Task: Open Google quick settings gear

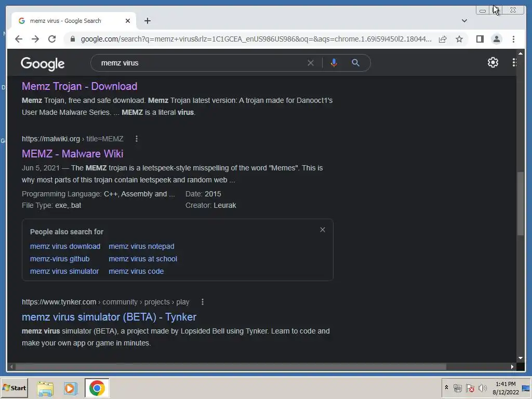Action: (x=493, y=62)
